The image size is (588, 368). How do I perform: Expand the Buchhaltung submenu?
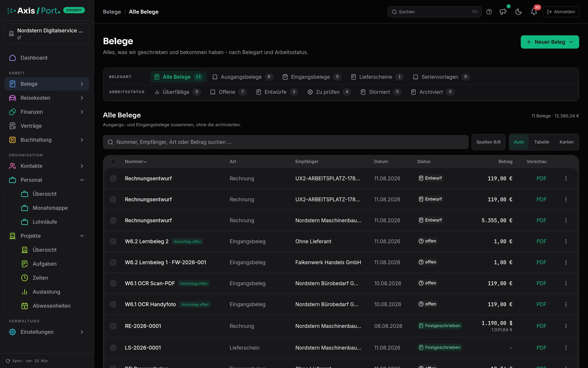[82, 140]
